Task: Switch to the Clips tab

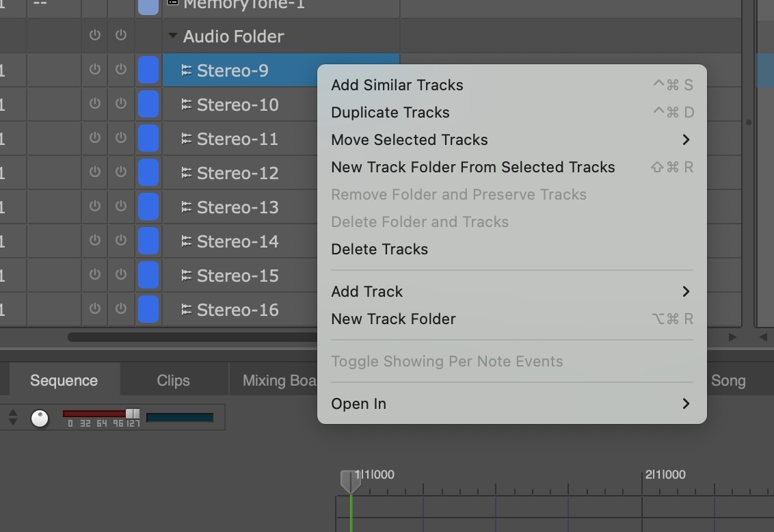Action: click(x=173, y=380)
